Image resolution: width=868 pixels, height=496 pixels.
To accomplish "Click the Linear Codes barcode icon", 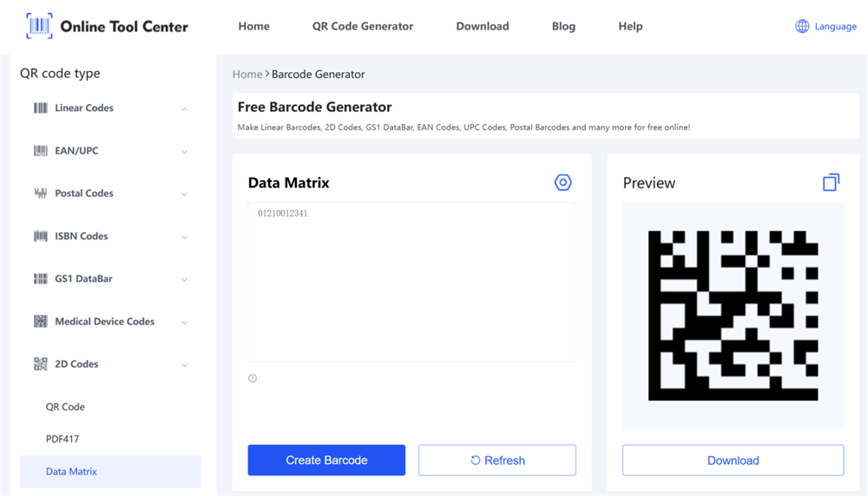I will pyautogui.click(x=41, y=108).
